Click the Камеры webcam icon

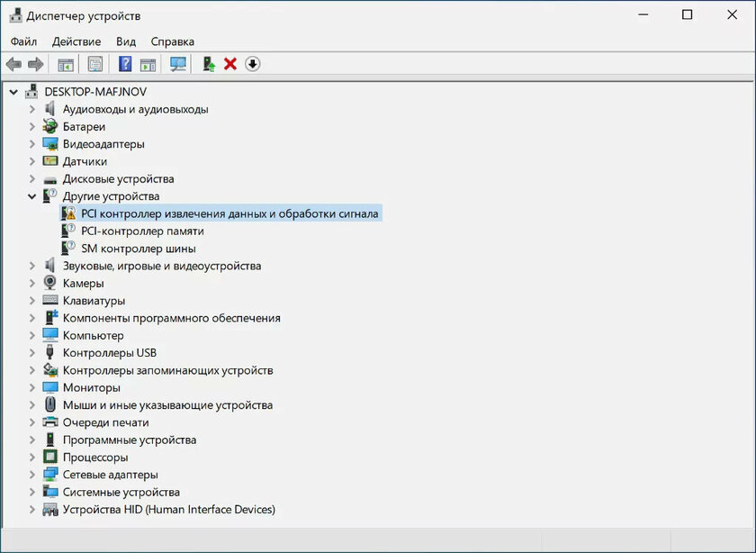coord(49,283)
